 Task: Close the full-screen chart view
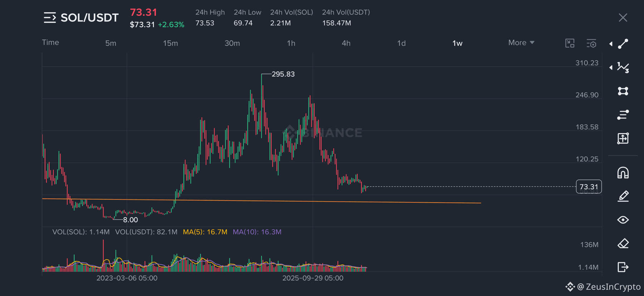pos(623,18)
